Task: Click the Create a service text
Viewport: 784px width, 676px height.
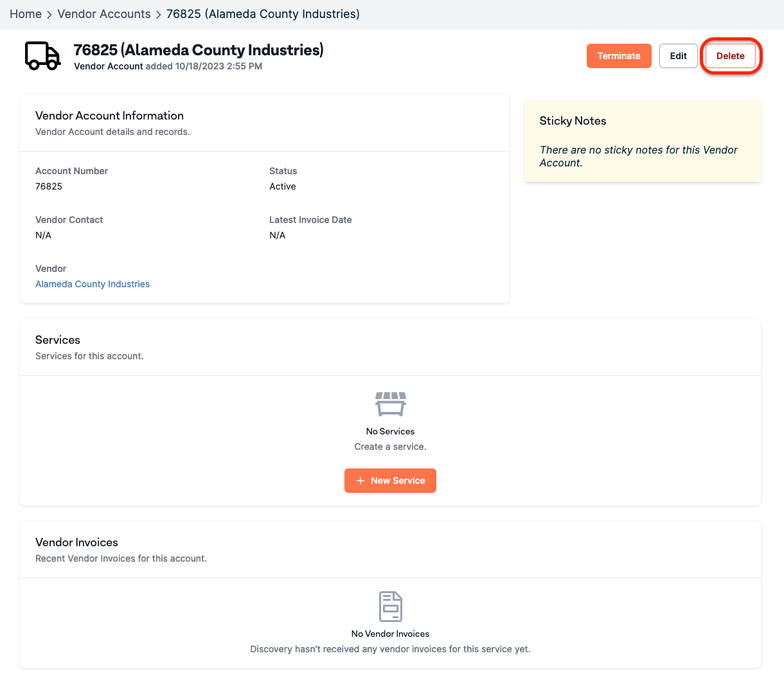Action: (390, 447)
